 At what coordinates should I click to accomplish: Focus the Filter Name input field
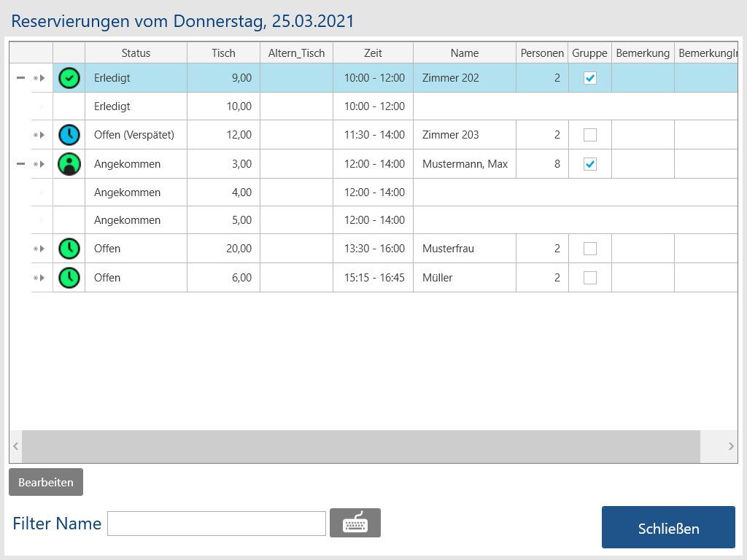[216, 524]
